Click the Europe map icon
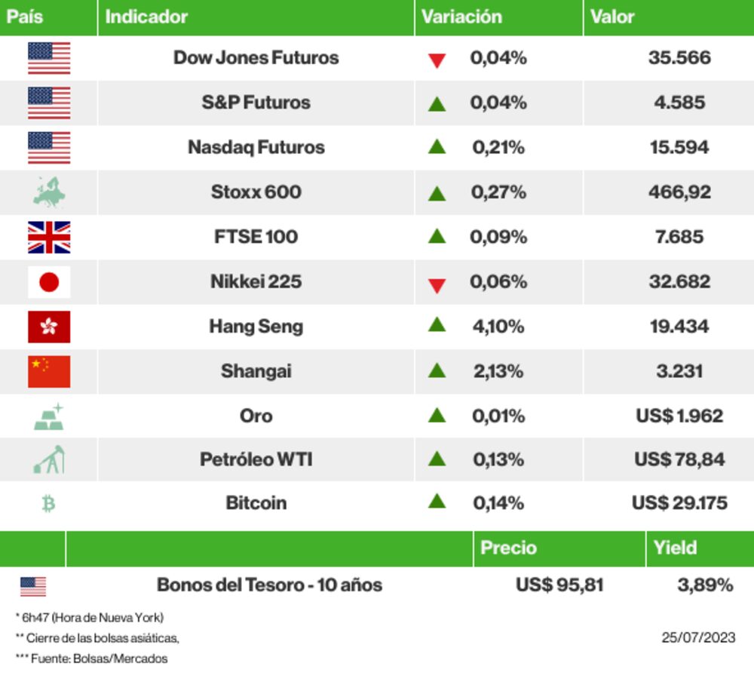Viewport: 754px width, 700px height. coord(49,192)
